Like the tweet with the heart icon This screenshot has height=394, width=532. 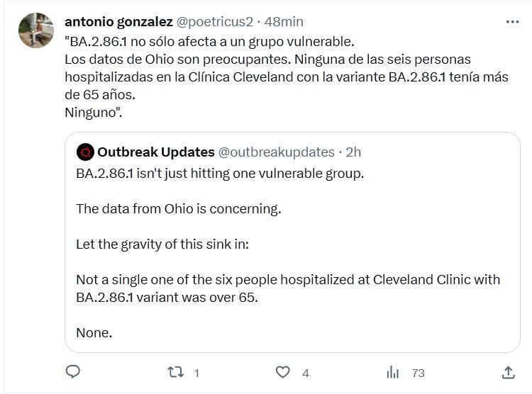(282, 372)
